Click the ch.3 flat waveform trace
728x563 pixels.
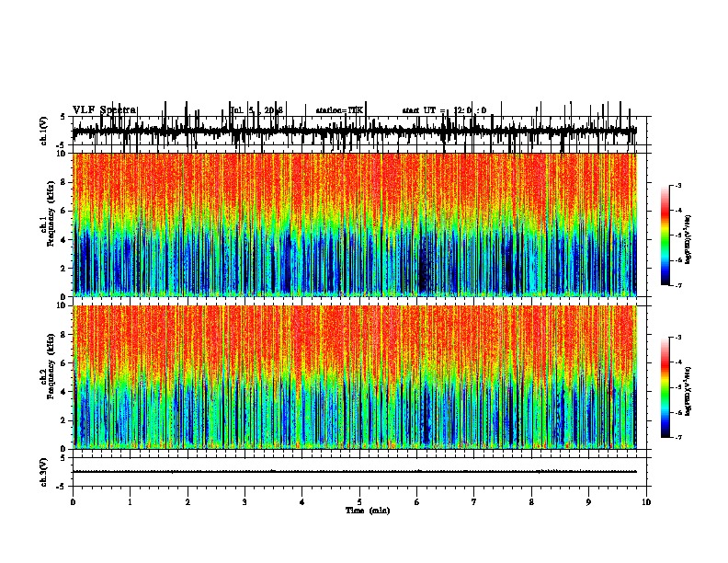coord(354,472)
